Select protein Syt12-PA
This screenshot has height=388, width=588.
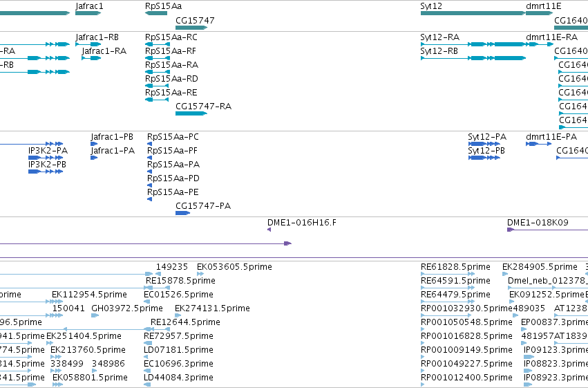tap(487, 138)
